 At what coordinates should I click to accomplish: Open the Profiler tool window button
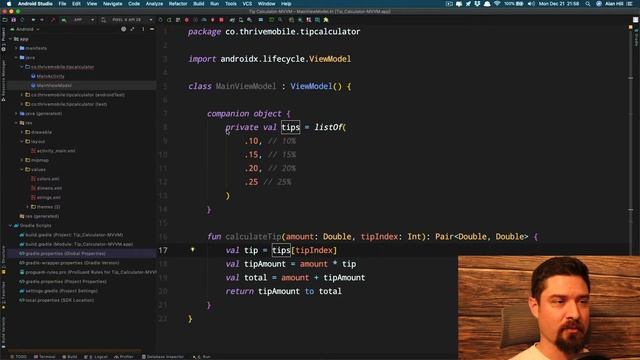tap(124, 357)
